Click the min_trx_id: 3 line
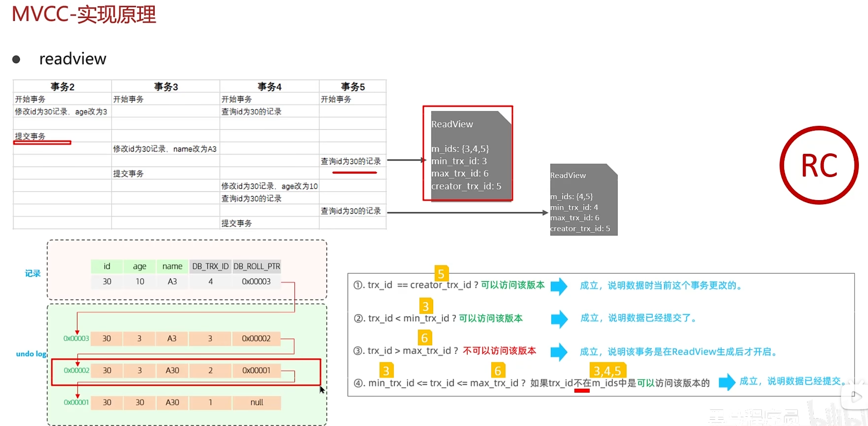Viewport: 868px width, 426px height. (x=459, y=161)
